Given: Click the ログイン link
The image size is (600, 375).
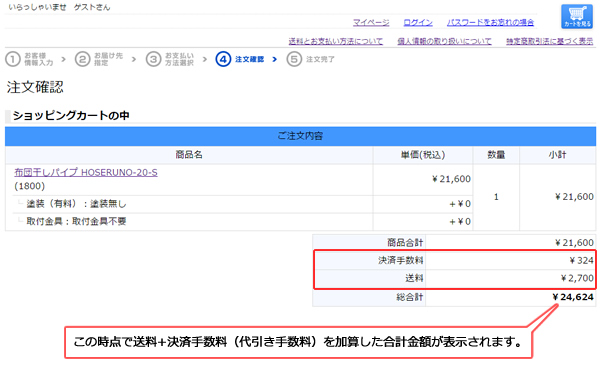Looking at the screenshot, I should coord(418,23).
